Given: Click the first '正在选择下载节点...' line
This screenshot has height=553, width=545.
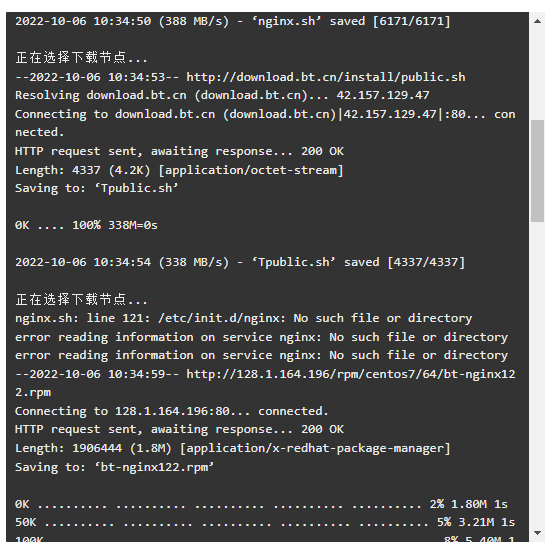Looking at the screenshot, I should tap(81, 57).
